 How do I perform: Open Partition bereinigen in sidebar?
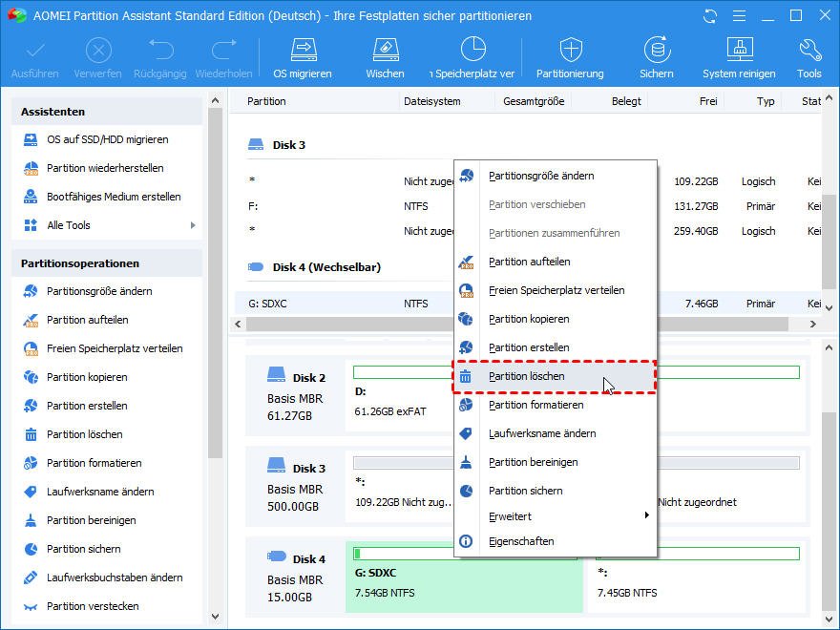(x=91, y=520)
